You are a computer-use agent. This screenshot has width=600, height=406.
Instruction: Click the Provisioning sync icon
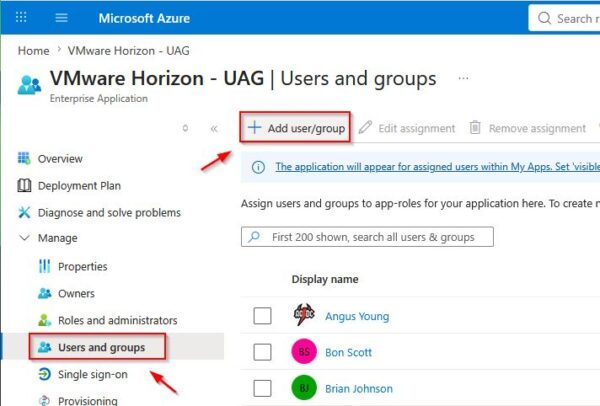[44, 400]
